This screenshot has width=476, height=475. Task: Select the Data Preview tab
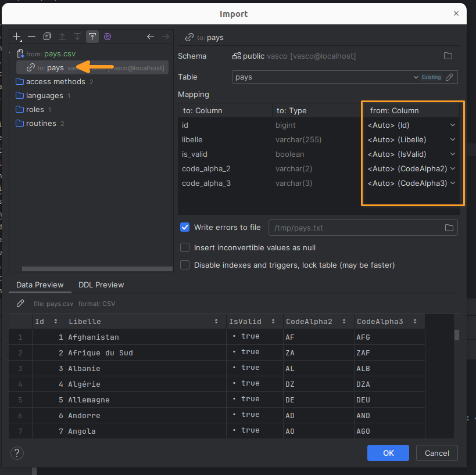click(x=40, y=285)
